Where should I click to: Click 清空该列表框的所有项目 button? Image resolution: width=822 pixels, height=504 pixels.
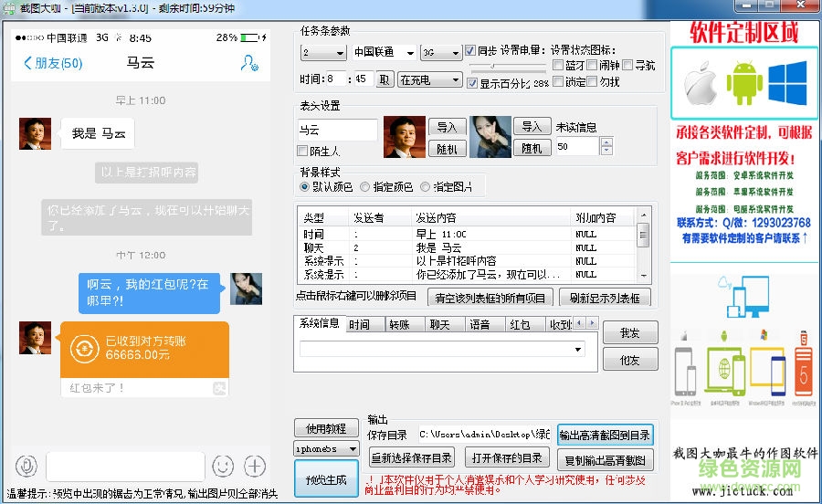(x=490, y=298)
